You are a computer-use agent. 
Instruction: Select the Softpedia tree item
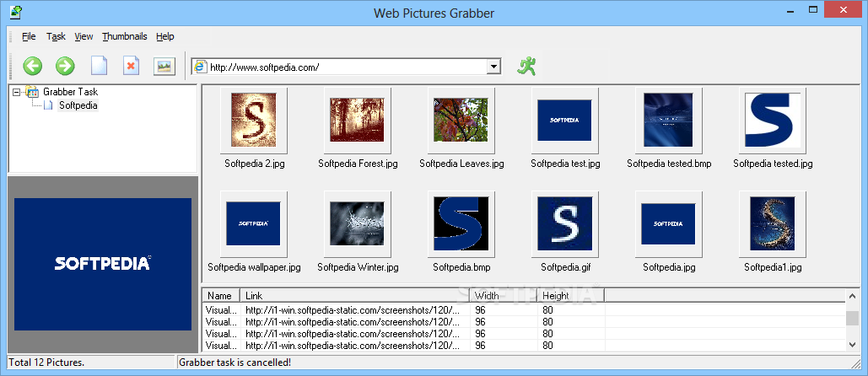pos(78,105)
